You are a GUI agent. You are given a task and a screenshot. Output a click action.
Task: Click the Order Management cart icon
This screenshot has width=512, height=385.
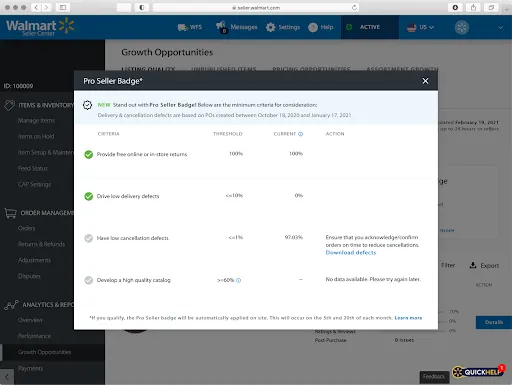coord(10,213)
